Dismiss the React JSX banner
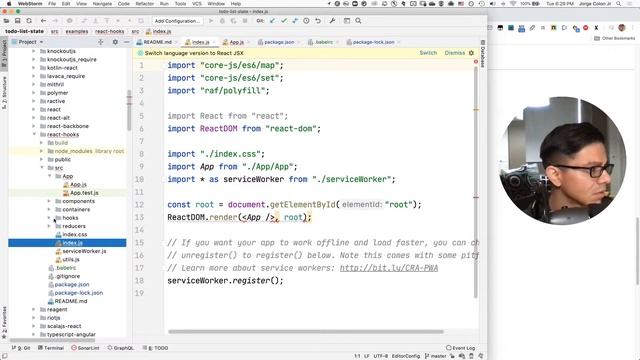 (x=455, y=53)
